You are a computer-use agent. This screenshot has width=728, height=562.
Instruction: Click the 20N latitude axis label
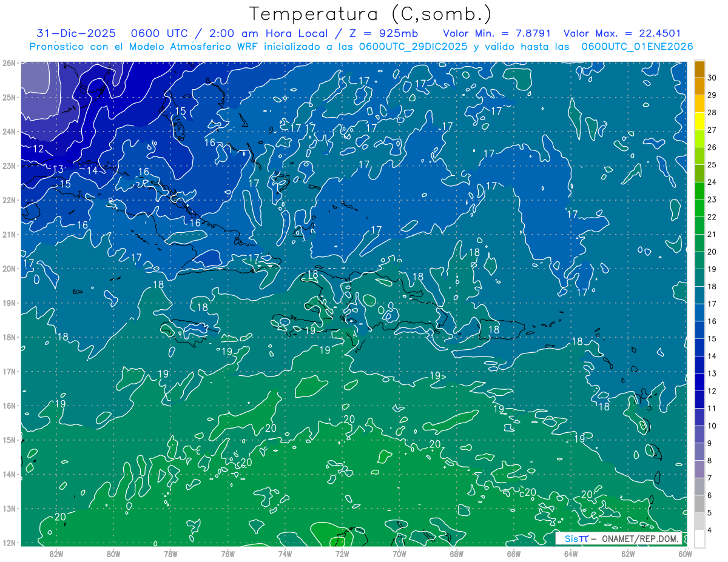(x=8, y=269)
